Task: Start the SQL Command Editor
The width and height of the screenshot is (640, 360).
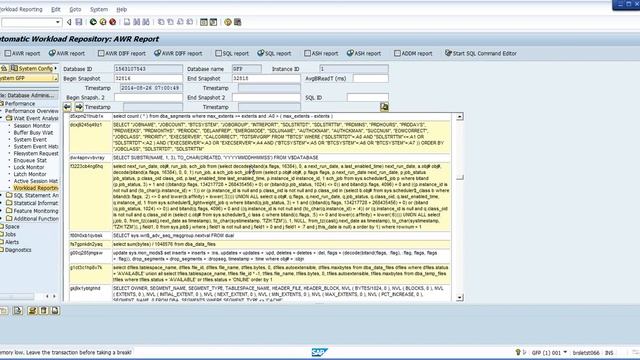Action: click(481, 53)
